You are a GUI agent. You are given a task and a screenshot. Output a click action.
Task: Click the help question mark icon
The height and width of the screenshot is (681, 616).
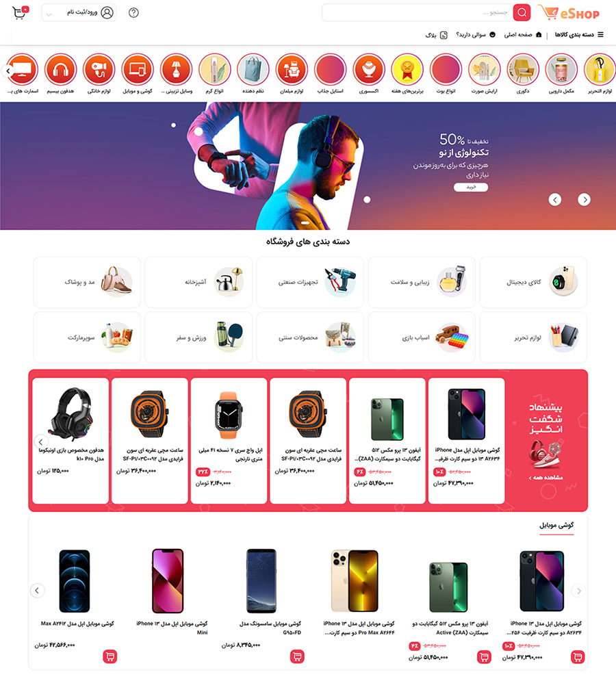click(x=133, y=12)
